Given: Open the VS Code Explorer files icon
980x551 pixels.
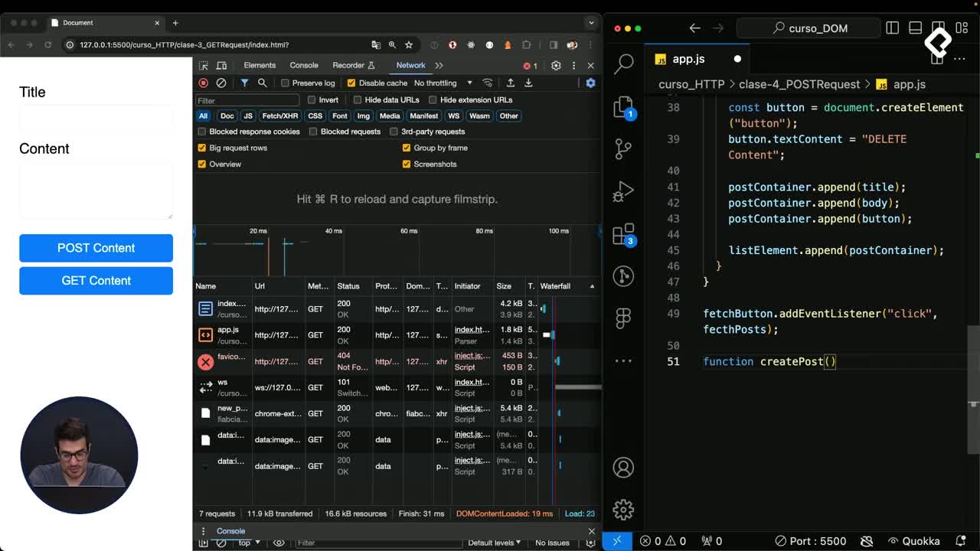Looking at the screenshot, I should point(624,106).
